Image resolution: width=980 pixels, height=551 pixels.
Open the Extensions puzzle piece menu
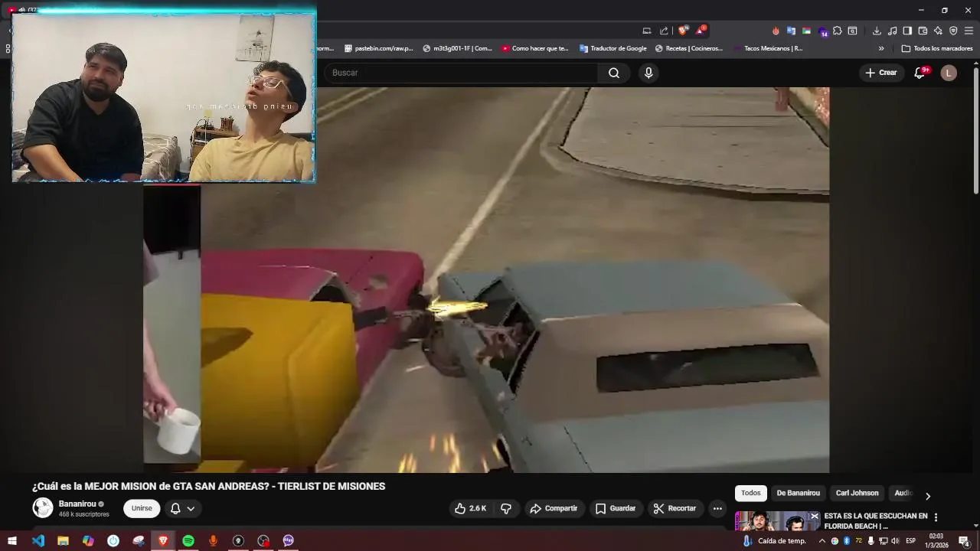point(837,31)
